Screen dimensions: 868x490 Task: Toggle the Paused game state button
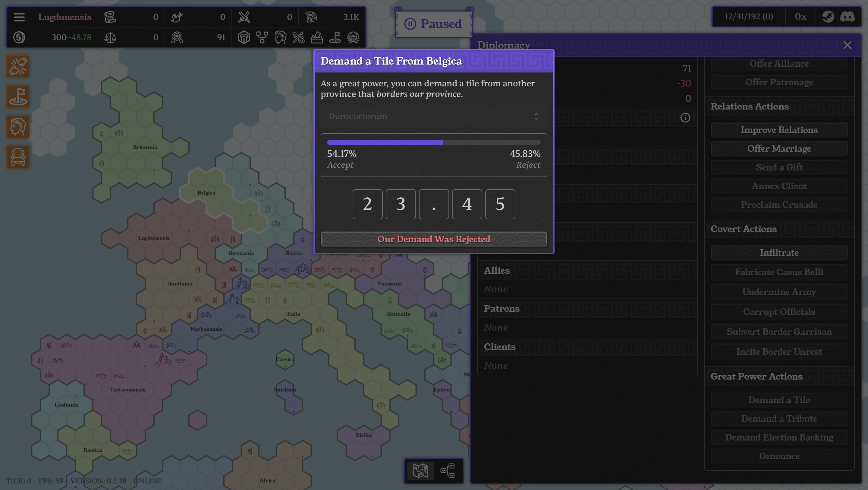(434, 24)
